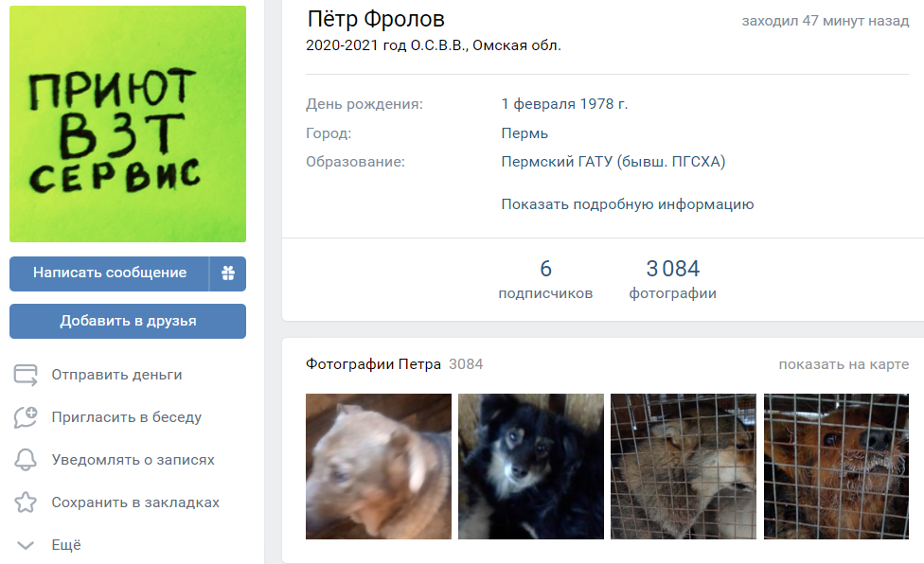Click the Пермский ГАТУ education link
The width and height of the screenshot is (924, 564).
coord(613,162)
